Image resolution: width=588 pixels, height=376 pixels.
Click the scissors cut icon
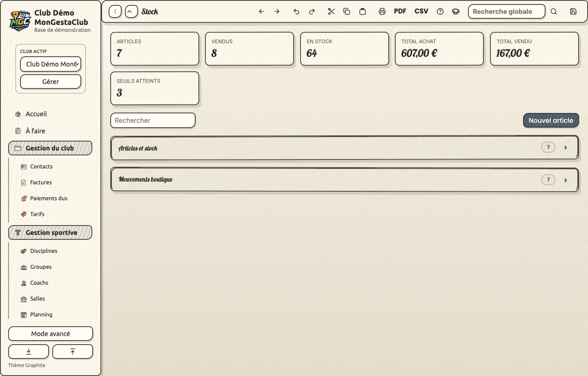331,11
